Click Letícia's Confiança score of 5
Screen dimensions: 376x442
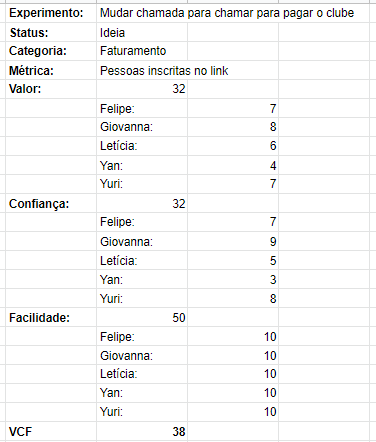[233, 260]
